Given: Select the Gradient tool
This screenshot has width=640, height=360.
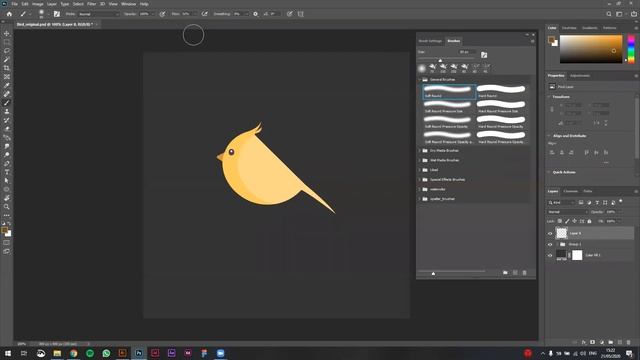Looking at the screenshot, I should point(7,138).
